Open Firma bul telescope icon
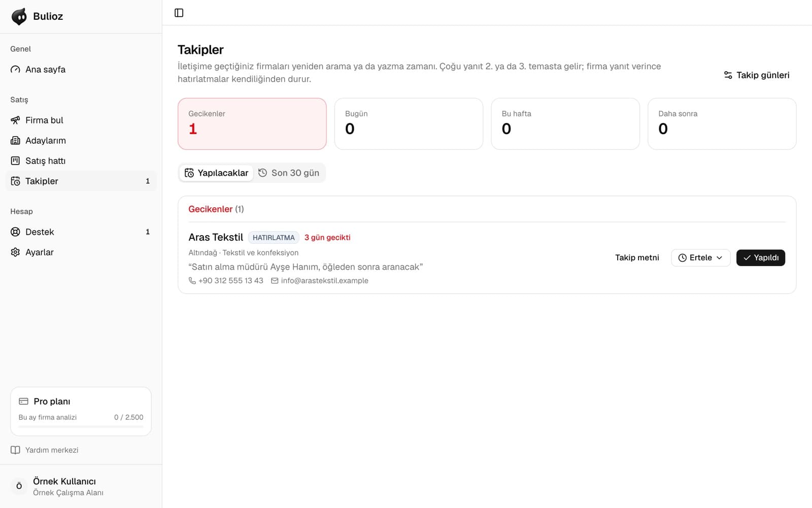812x508 pixels. [15, 120]
